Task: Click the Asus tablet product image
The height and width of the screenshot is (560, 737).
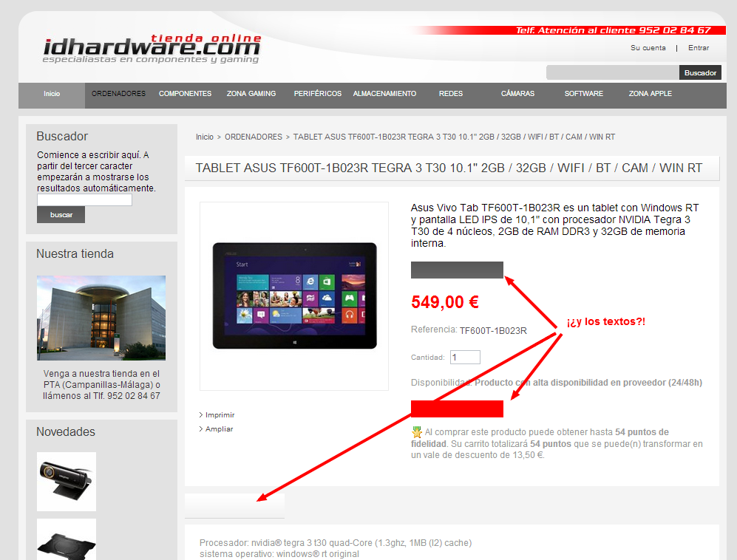Action: [294, 296]
